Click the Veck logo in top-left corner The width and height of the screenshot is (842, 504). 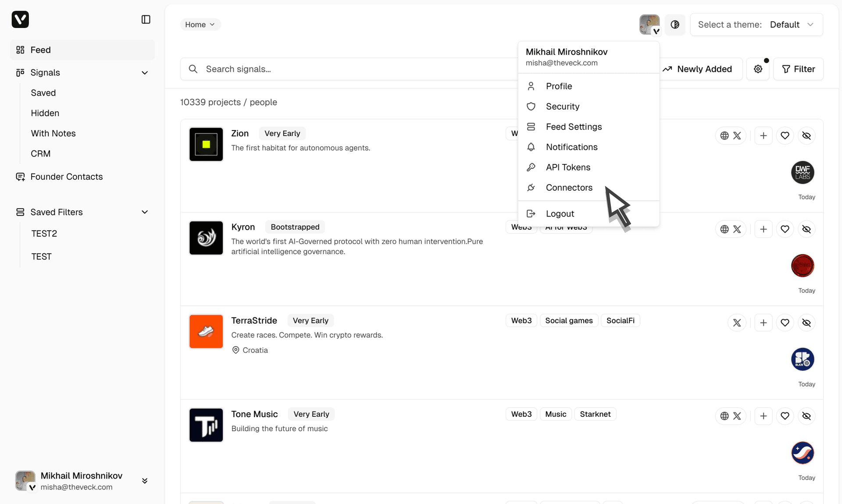pos(20,19)
